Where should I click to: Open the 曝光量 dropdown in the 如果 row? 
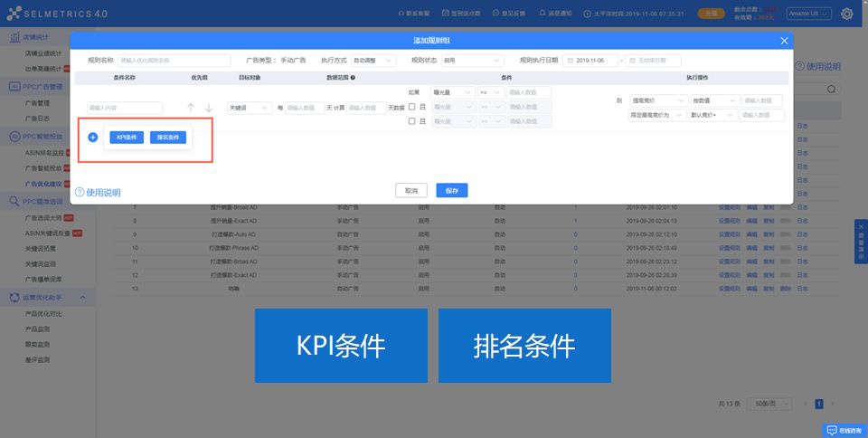453,92
